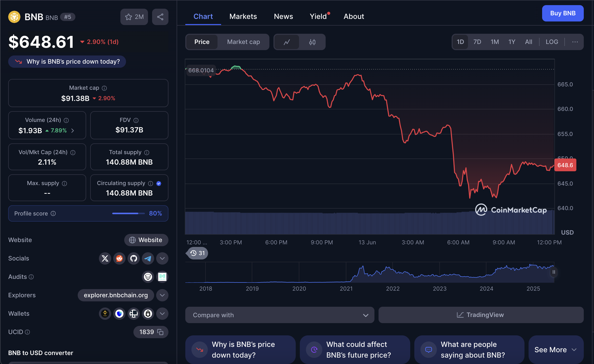This screenshot has width=594, height=364.
Task: Click Profile score info icon
Action: (x=53, y=213)
